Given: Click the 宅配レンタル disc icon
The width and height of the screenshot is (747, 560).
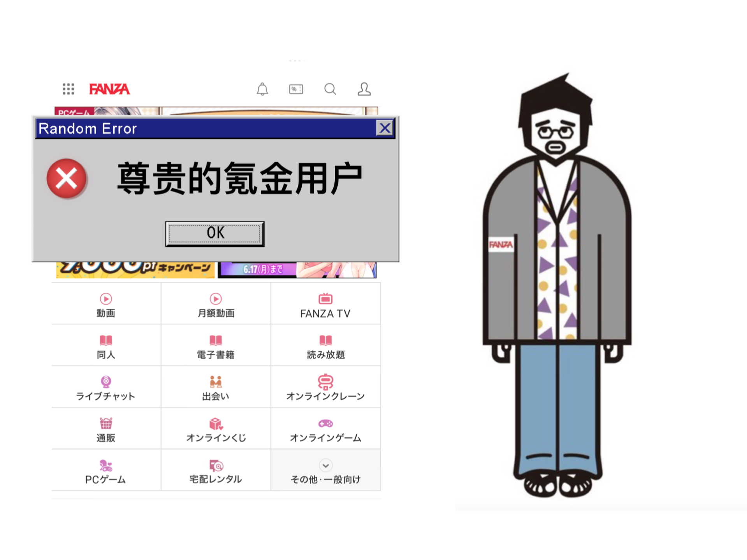Looking at the screenshot, I should 216,465.
